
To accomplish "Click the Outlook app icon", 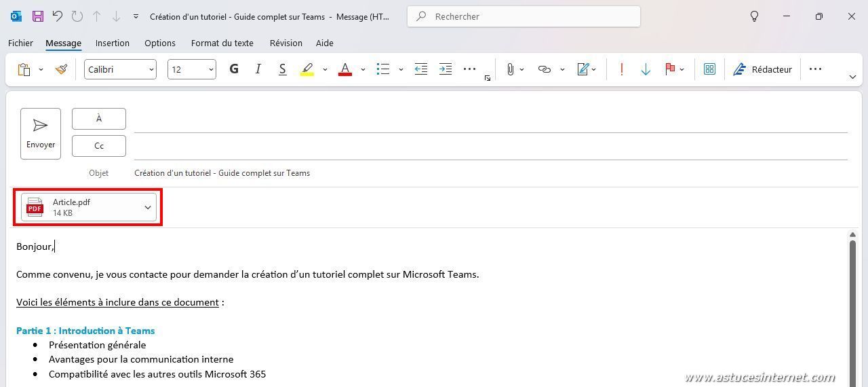I will [16, 16].
